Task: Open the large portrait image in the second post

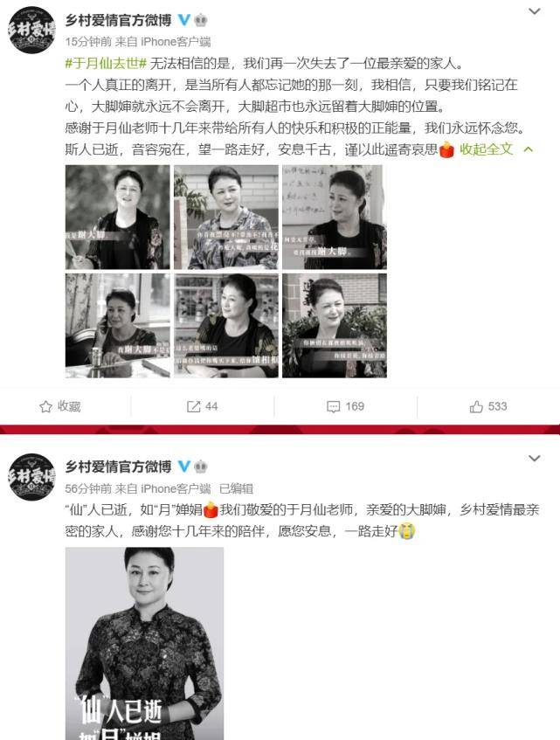Action: pos(144,643)
